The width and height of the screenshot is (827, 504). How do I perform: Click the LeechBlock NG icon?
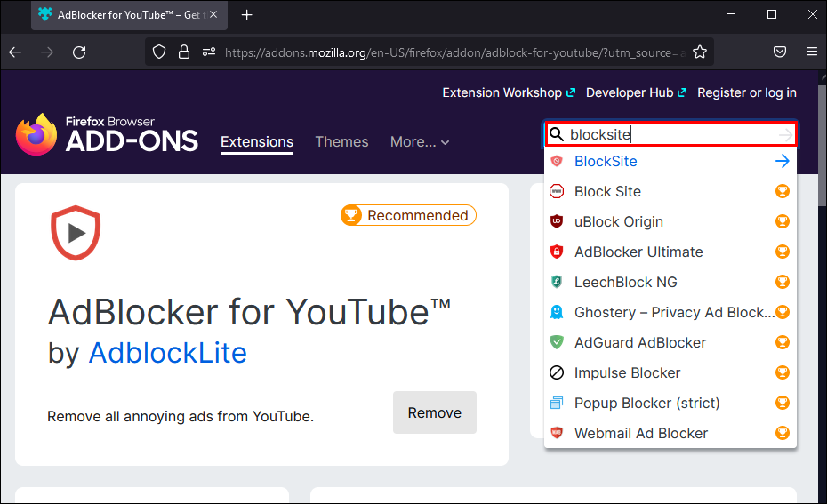pyautogui.click(x=557, y=282)
